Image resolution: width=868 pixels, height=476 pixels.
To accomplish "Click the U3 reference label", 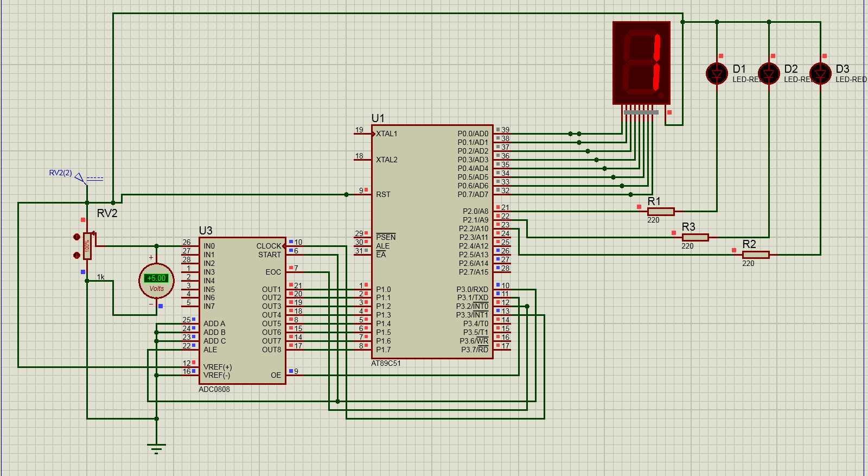I will 206,231.
